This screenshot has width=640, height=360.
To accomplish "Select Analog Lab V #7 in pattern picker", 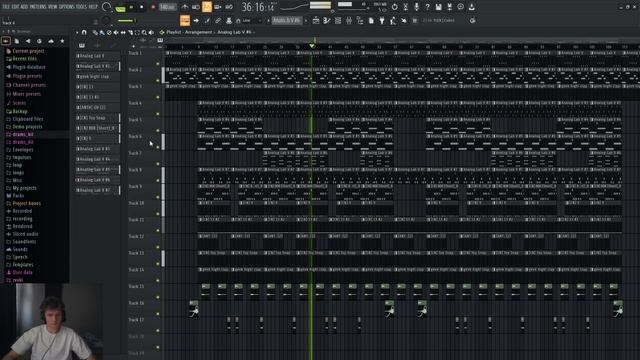I will tap(98, 190).
